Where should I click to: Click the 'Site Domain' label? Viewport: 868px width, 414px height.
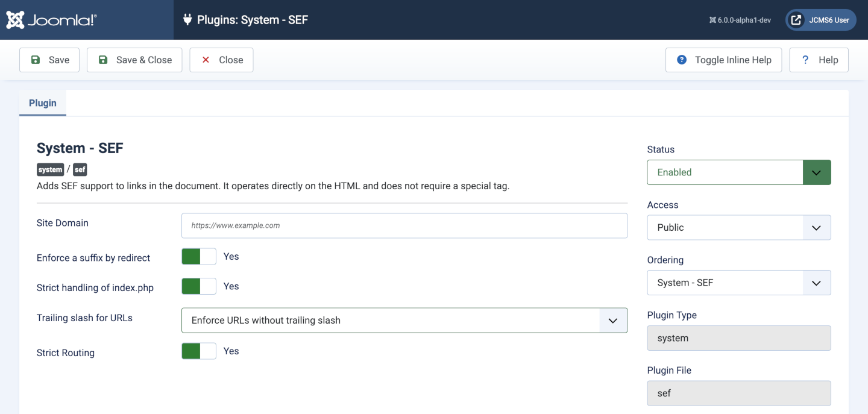63,223
